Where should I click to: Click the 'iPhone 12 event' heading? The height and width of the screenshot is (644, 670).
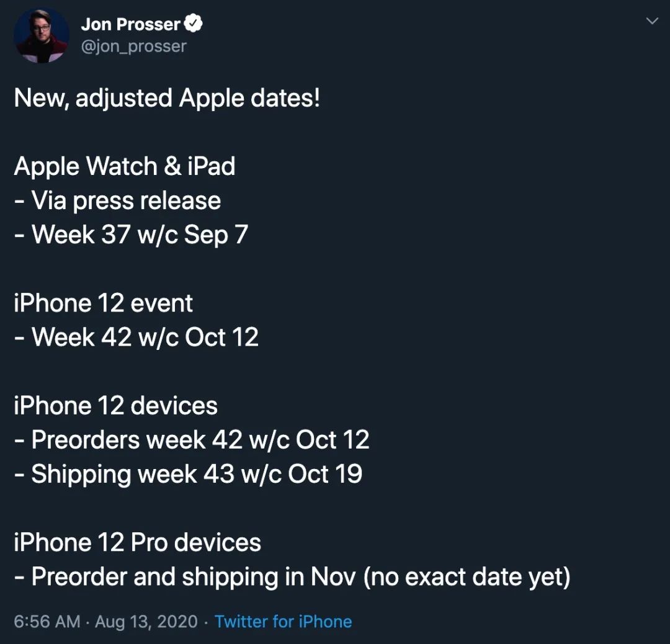[x=103, y=303]
